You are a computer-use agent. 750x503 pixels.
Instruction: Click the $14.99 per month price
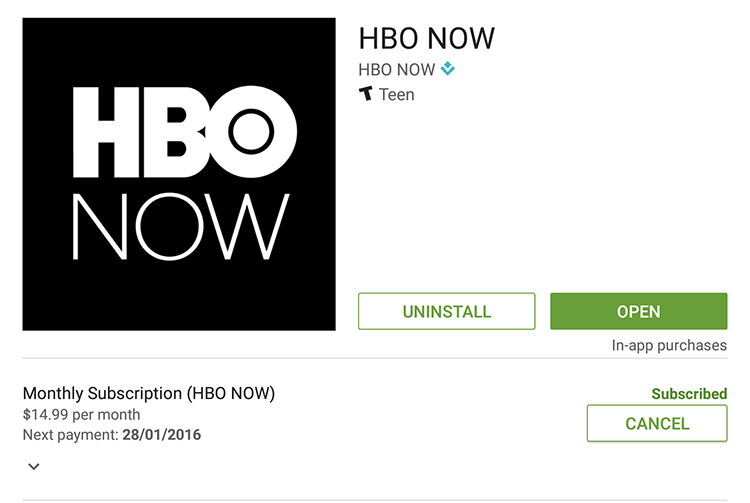(x=81, y=414)
